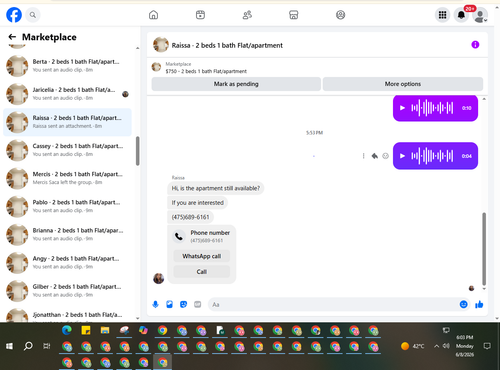Open Windows taskbar search
This screenshot has height=370, width=500.
pos(28,346)
